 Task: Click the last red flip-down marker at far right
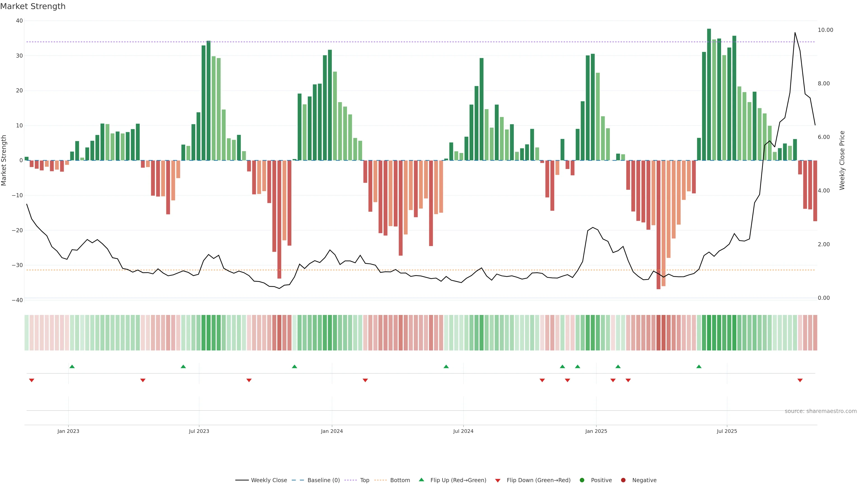(x=800, y=380)
